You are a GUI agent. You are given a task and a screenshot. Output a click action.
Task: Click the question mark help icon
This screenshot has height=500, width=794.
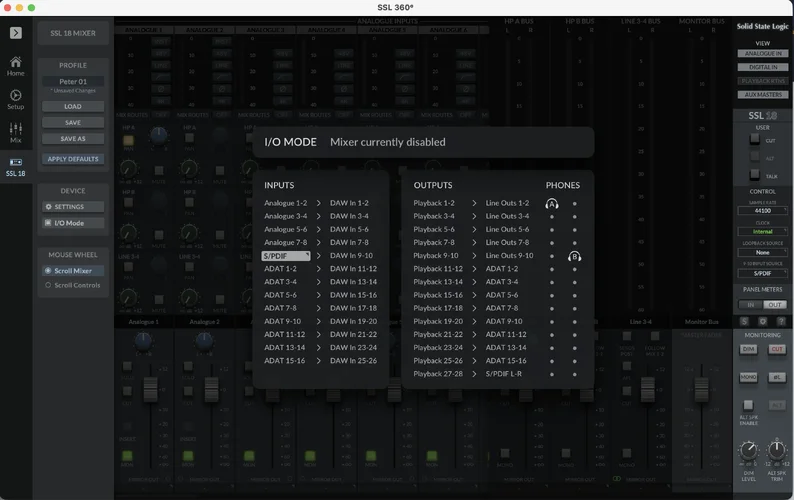(x=781, y=321)
